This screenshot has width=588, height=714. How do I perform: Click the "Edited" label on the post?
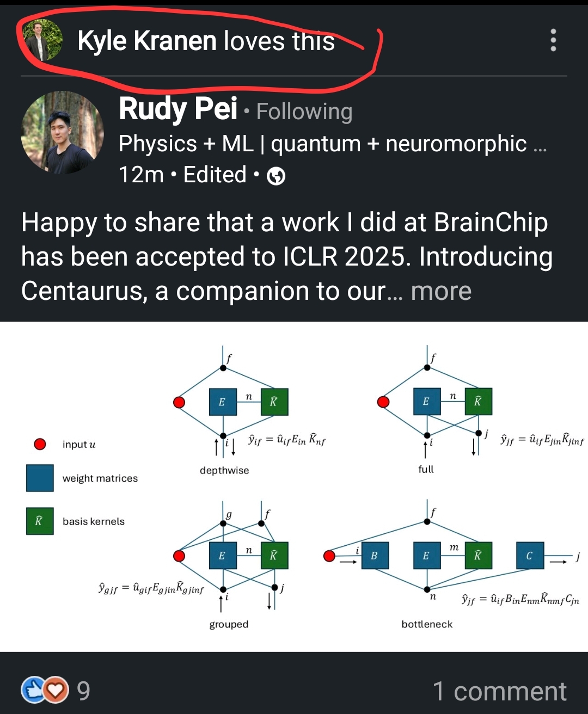pyautogui.click(x=215, y=175)
